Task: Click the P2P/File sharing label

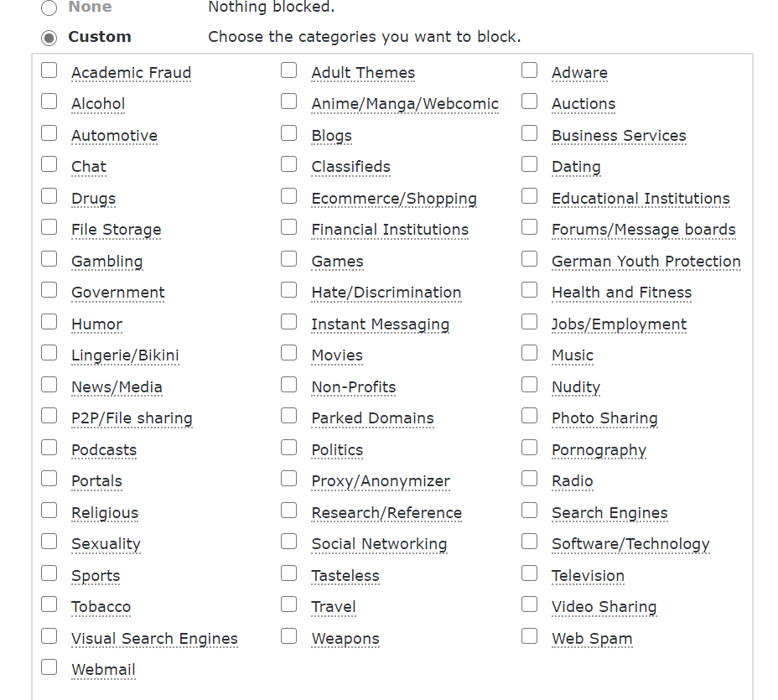Action: pyautogui.click(x=132, y=418)
